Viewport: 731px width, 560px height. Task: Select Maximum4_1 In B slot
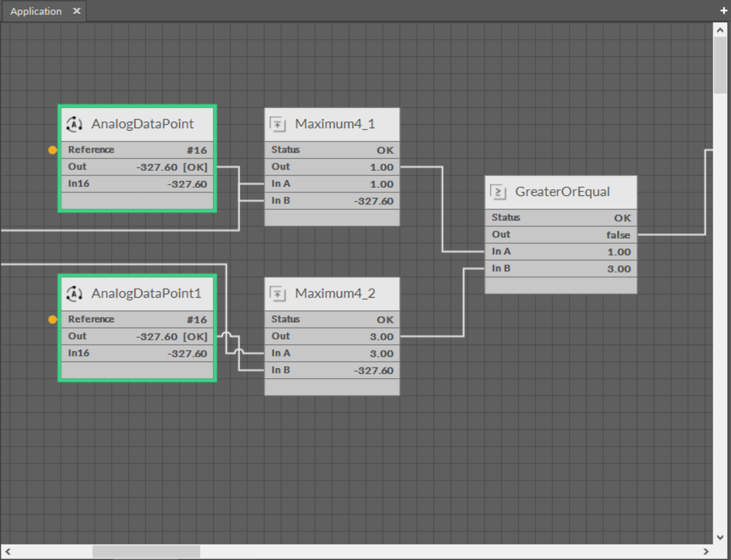coord(332,201)
